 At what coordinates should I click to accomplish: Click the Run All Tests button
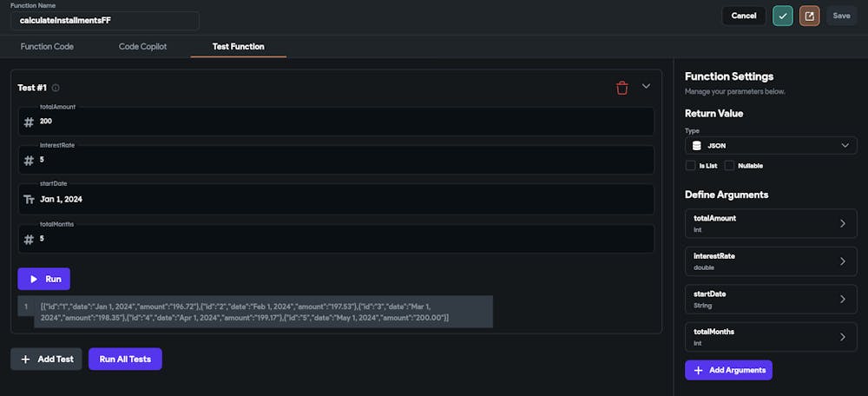tap(125, 359)
